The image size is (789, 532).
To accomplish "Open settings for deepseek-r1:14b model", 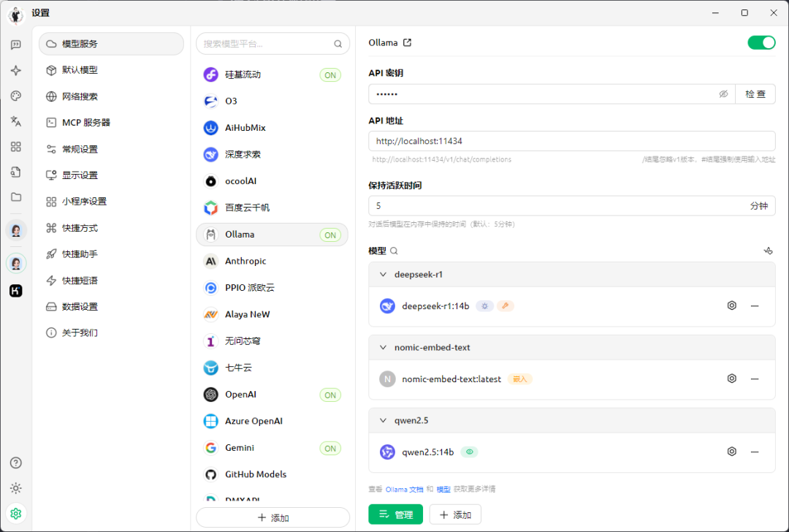I will 731,305.
